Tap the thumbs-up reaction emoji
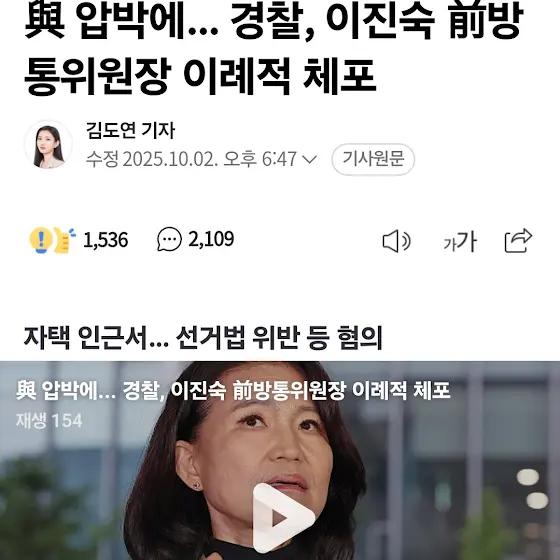Image resolution: width=560 pixels, height=560 pixels. tap(64, 240)
